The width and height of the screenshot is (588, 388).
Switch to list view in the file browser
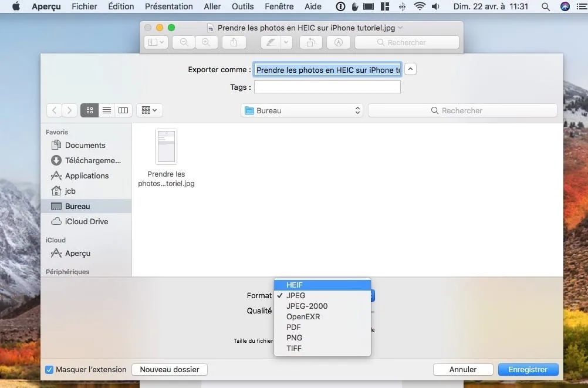click(x=106, y=110)
